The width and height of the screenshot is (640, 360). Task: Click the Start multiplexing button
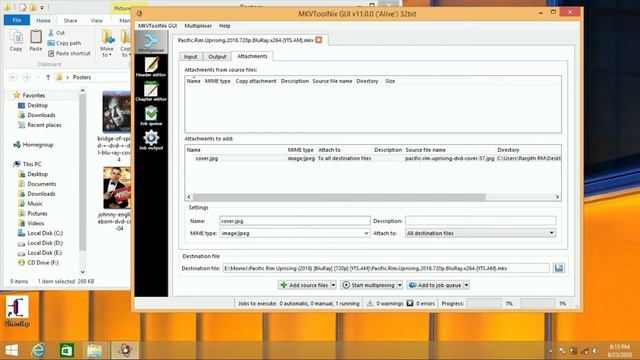369,285
